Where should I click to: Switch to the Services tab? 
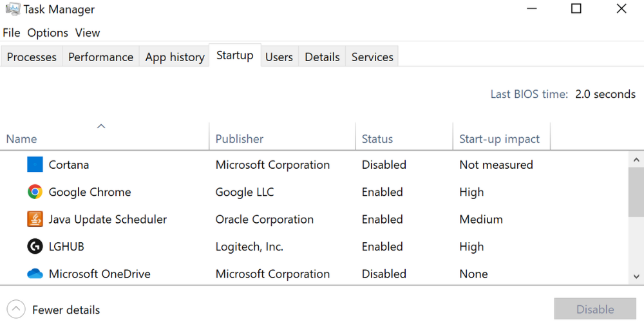[372, 57]
